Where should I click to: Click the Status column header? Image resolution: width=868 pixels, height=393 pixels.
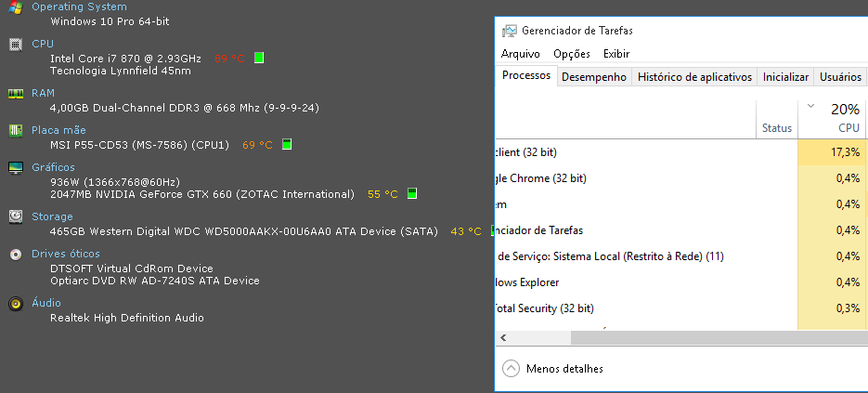coord(777,119)
